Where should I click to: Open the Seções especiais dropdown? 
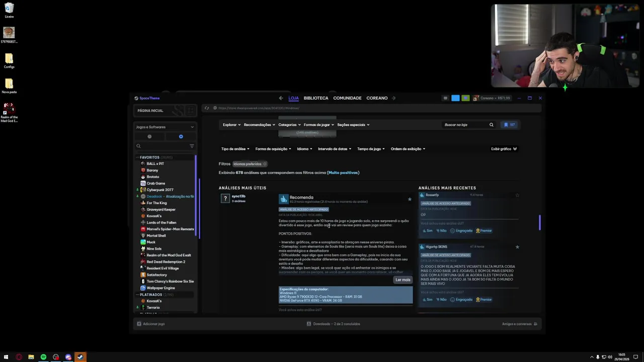pyautogui.click(x=353, y=125)
